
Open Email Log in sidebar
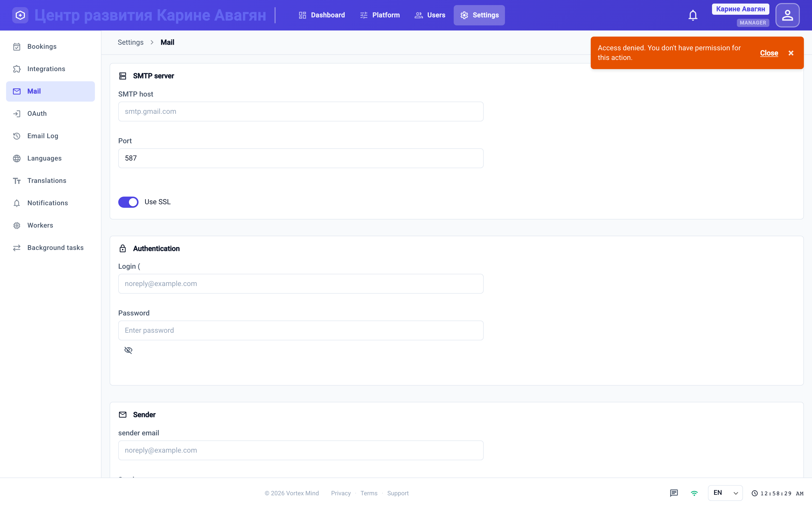(x=50, y=136)
